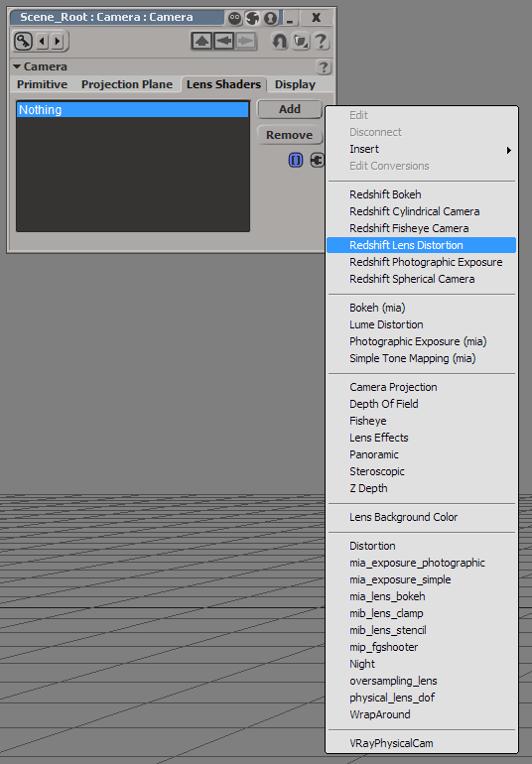Open the load/save preset cup icon

coord(301,41)
